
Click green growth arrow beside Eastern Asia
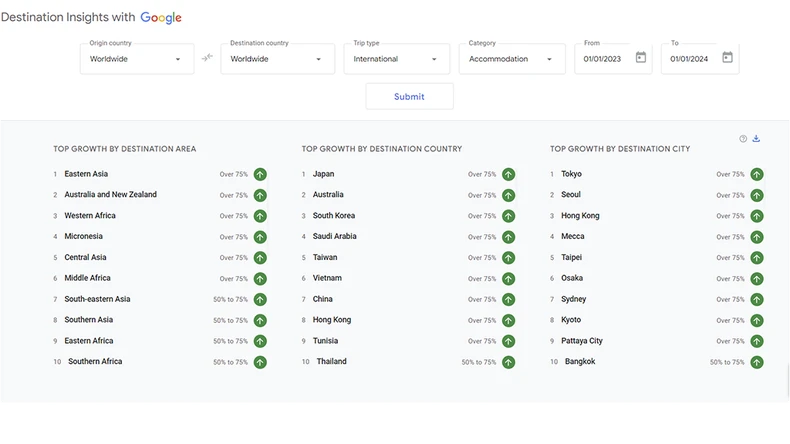(x=260, y=174)
